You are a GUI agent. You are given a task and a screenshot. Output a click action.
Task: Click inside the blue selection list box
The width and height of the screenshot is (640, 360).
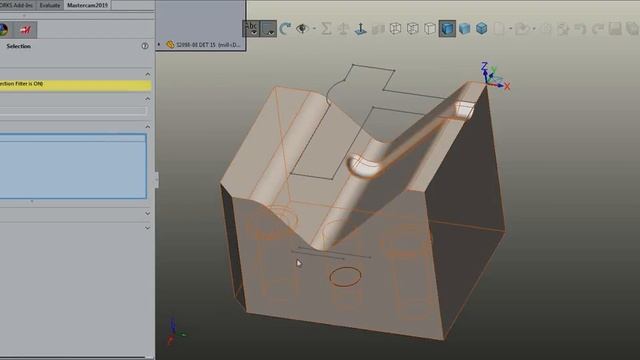73,166
